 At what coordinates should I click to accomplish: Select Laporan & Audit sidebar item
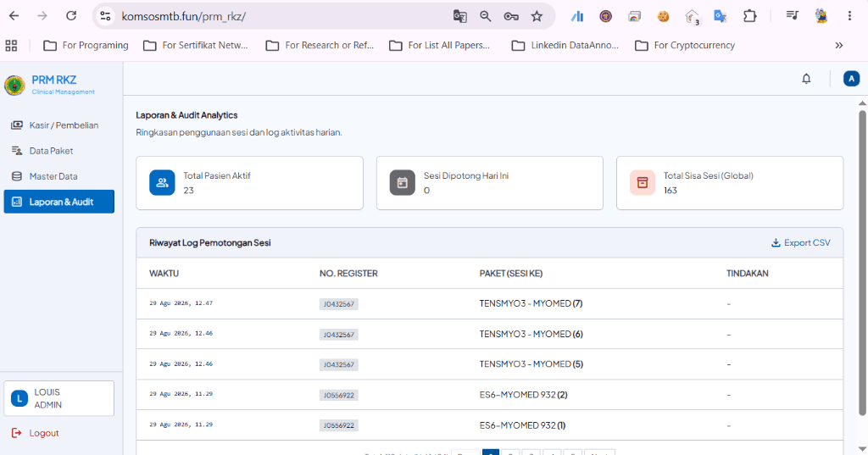[x=59, y=202]
